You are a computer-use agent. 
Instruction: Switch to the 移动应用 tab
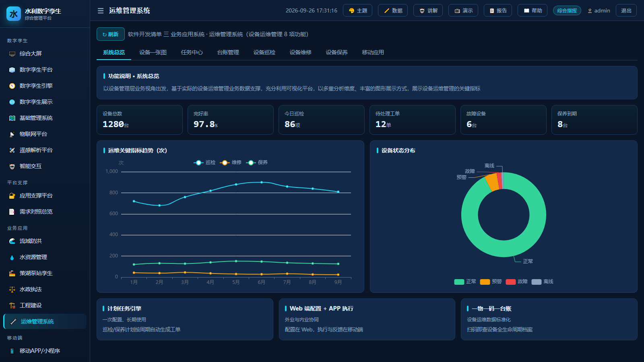coord(373,53)
